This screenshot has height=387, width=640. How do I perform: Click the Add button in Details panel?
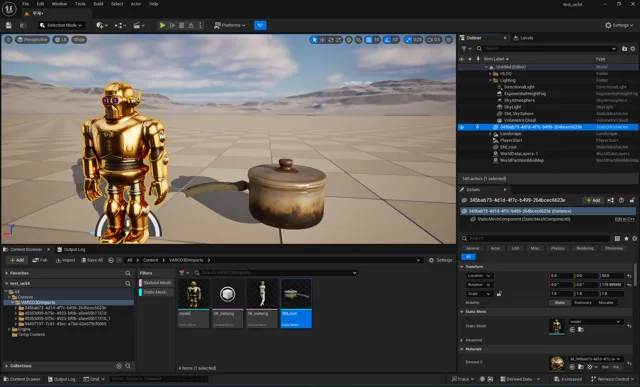tap(593, 200)
